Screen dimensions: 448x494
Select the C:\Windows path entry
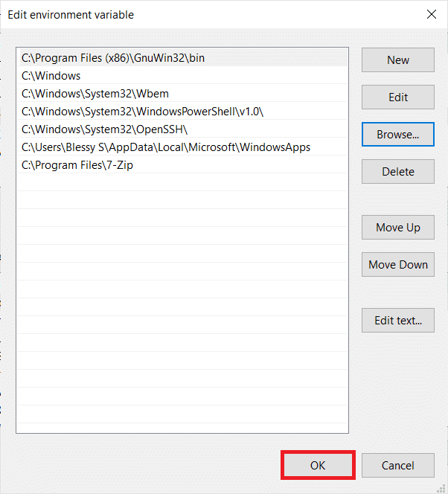click(182, 76)
